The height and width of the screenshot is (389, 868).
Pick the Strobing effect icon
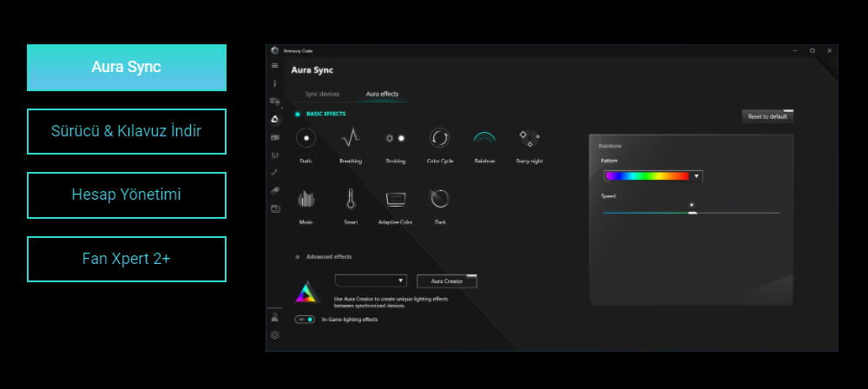coord(395,138)
